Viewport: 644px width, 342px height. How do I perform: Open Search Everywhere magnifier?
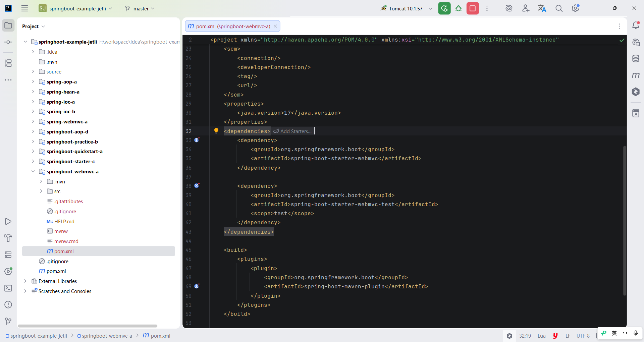click(x=559, y=8)
